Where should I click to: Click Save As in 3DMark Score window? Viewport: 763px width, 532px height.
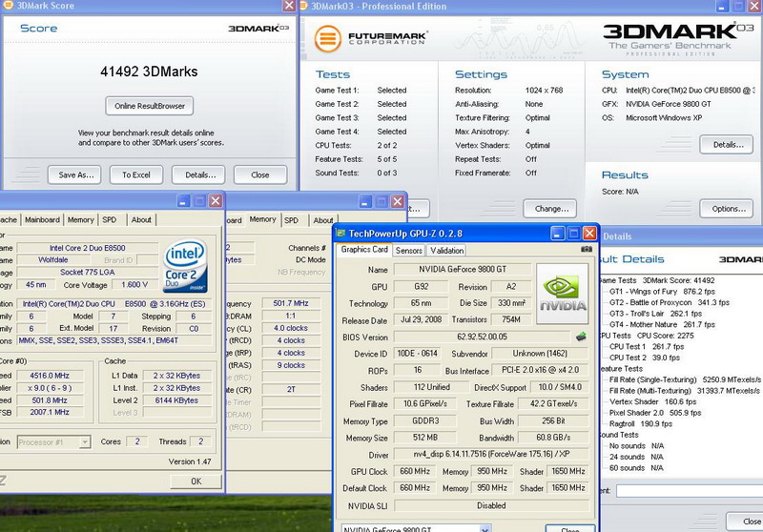tap(74, 175)
